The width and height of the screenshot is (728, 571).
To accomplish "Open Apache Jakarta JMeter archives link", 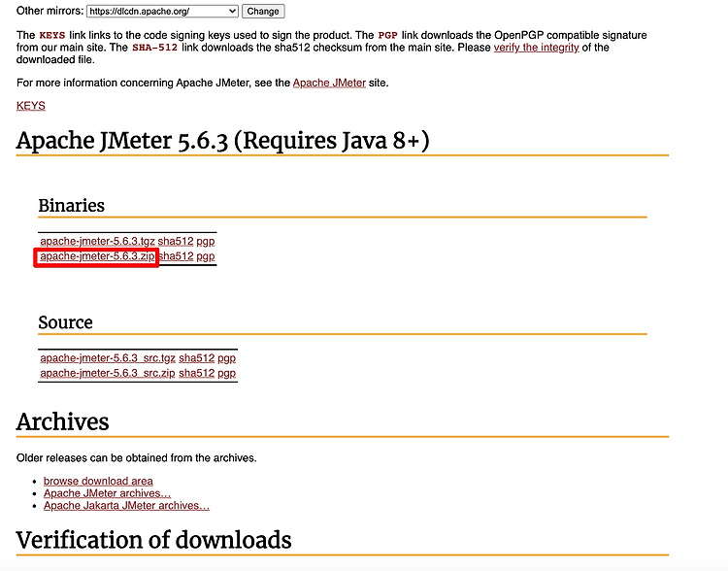I will pos(127,505).
